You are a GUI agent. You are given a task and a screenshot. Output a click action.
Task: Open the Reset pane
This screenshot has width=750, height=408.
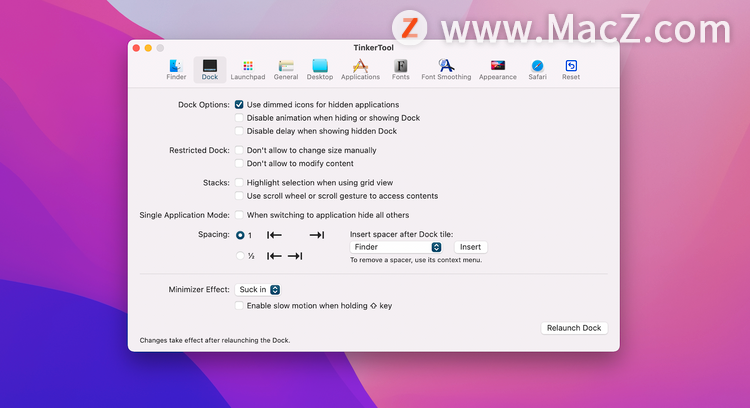coord(571,69)
